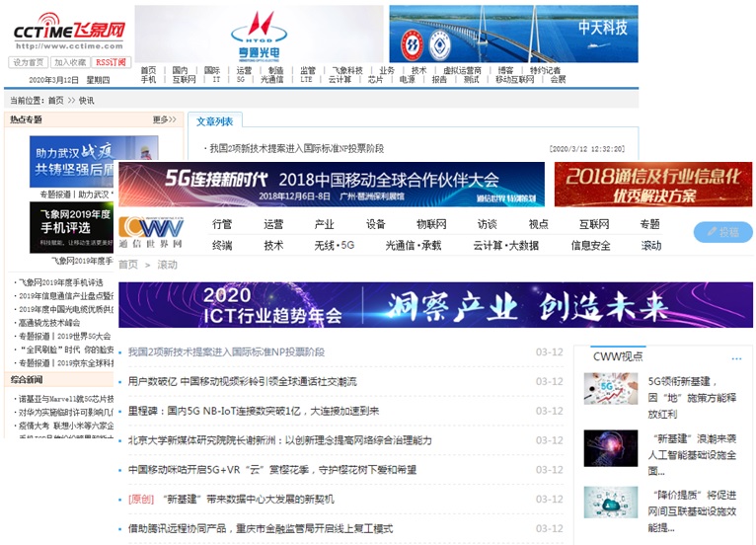Screen dimensions: 756x545
Task: Open 人工智能基础设施 thumbnail image
Action: (610, 448)
